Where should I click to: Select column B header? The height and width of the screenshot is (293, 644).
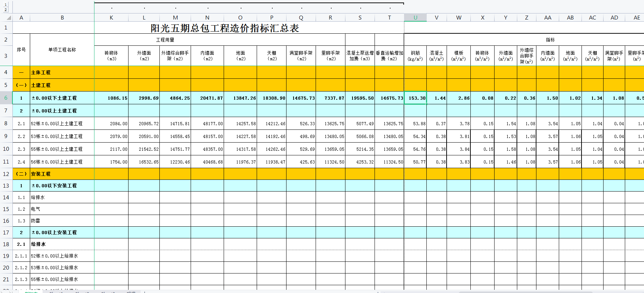click(62, 18)
